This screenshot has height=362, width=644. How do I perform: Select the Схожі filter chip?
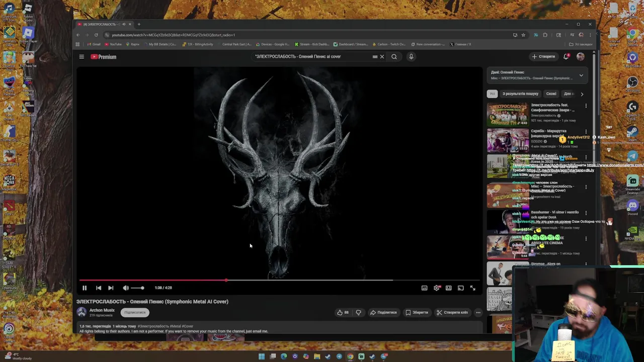551,94
